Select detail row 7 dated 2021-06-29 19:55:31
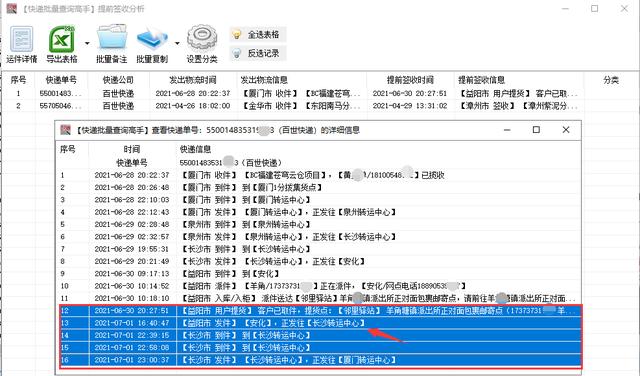 [318, 249]
